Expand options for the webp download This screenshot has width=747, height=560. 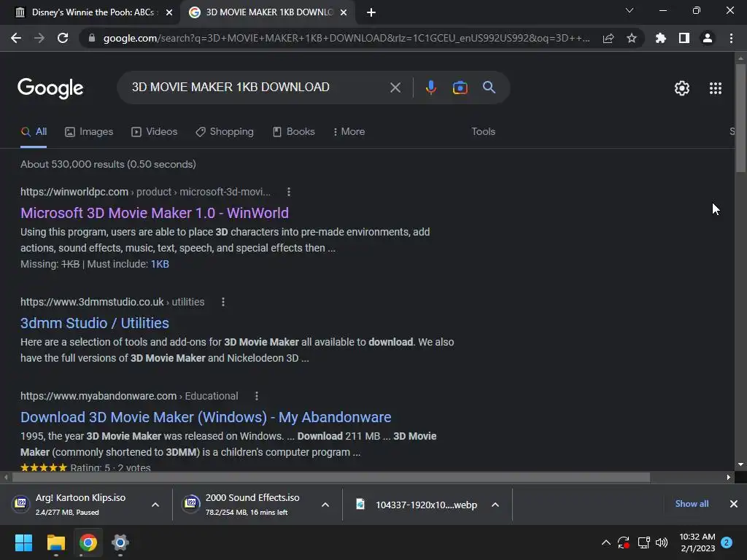(x=495, y=505)
